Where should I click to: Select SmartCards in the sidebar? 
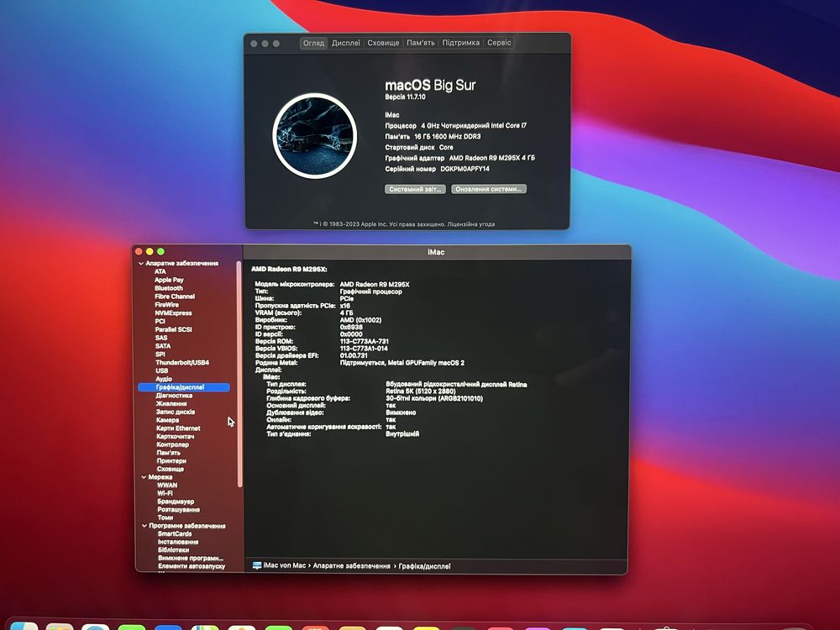pyautogui.click(x=175, y=533)
